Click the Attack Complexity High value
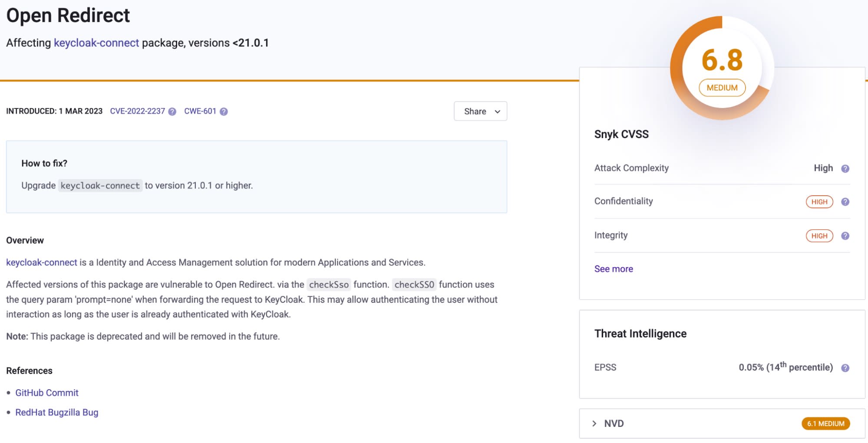The image size is (868, 443). (x=823, y=168)
